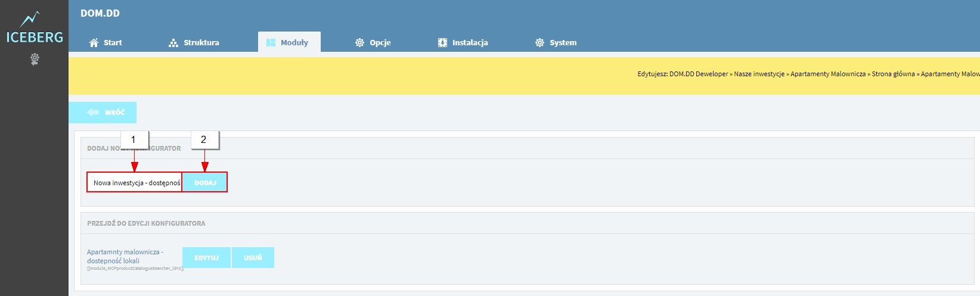The width and height of the screenshot is (980, 296).
Task: Focus the new configurator name field
Action: point(135,182)
